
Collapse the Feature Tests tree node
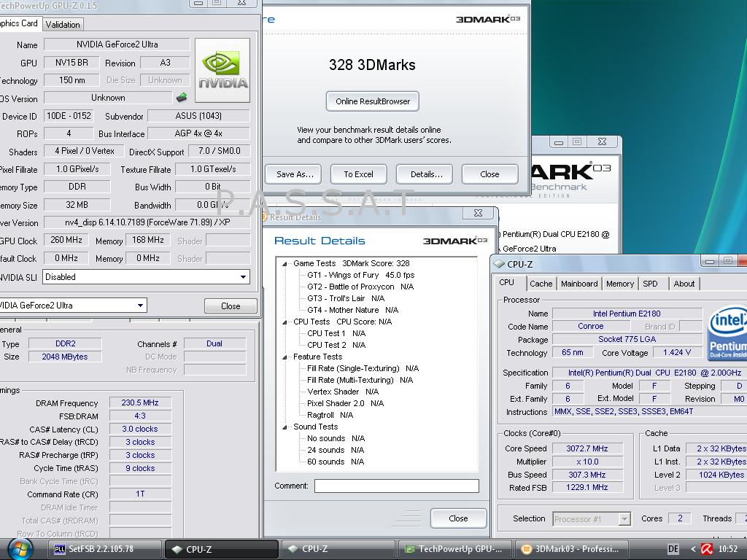285,357
